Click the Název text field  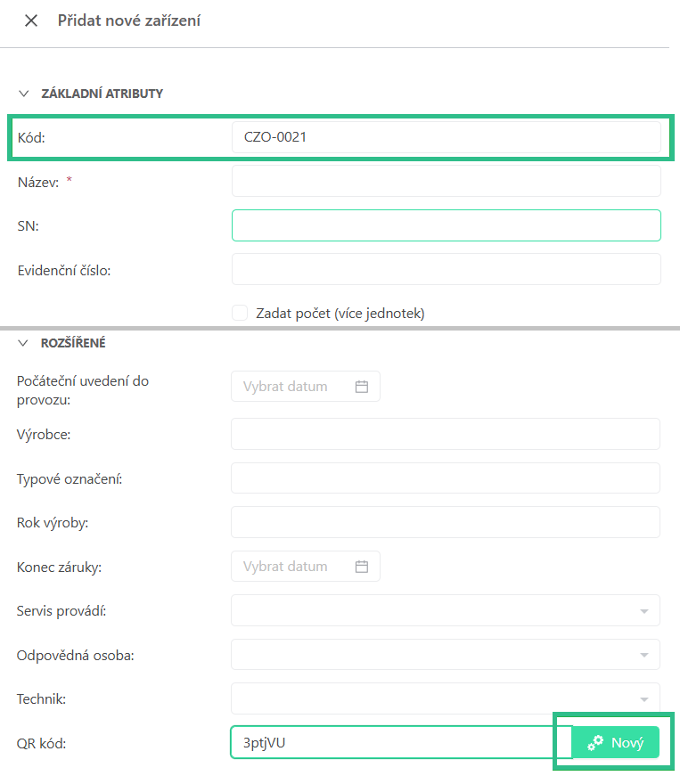pos(446,181)
